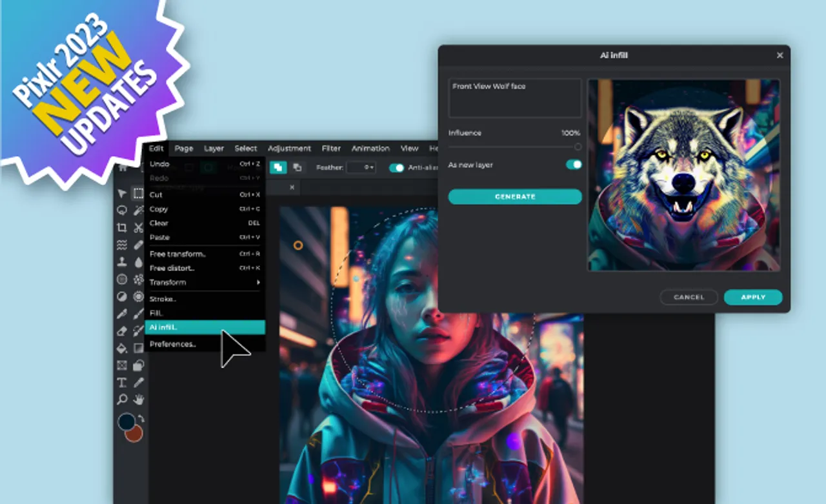Select the Color Replace brush tool

point(138,331)
